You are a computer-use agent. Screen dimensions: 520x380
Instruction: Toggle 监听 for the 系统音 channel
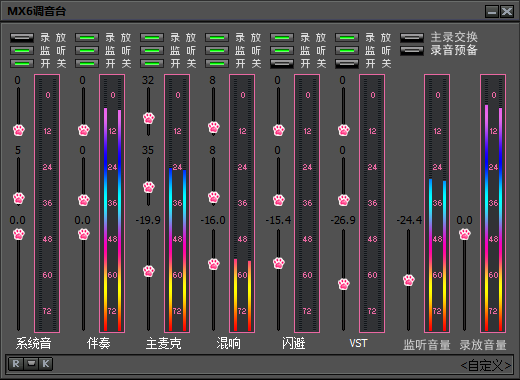(22, 51)
